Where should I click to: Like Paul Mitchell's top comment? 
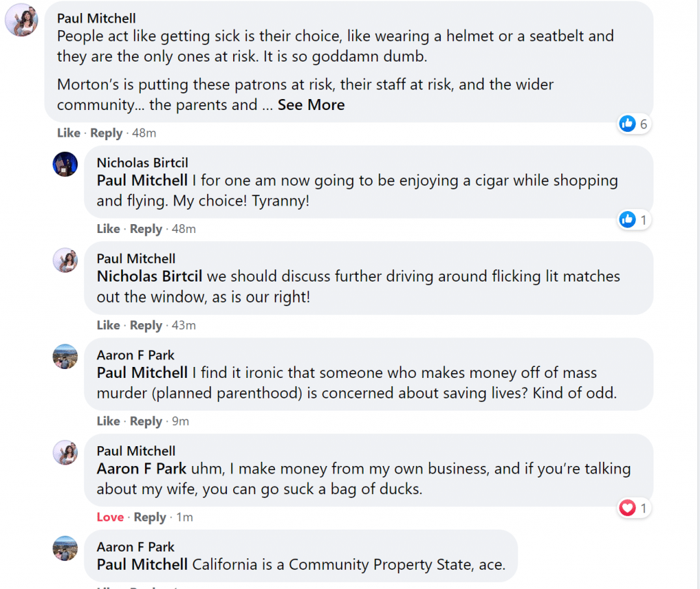(x=68, y=133)
